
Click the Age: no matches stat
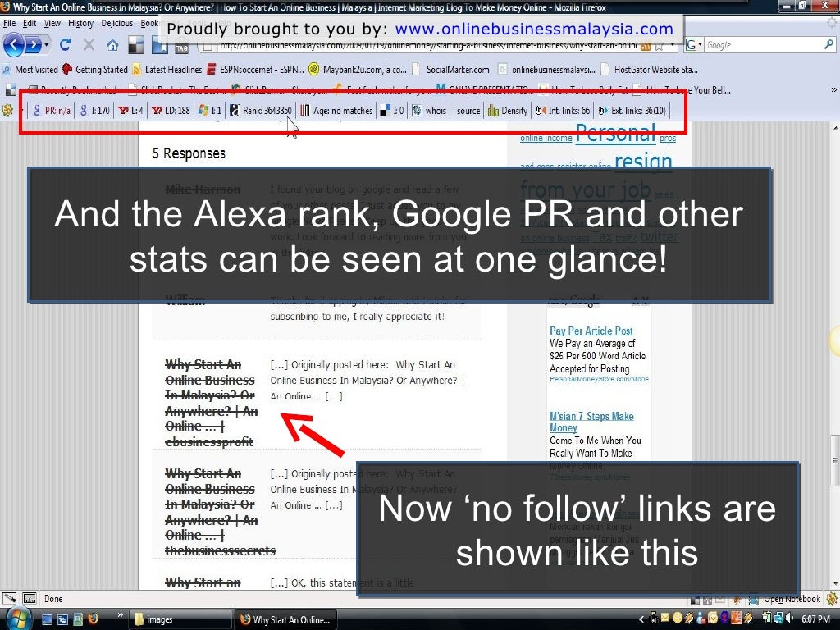tap(336, 111)
